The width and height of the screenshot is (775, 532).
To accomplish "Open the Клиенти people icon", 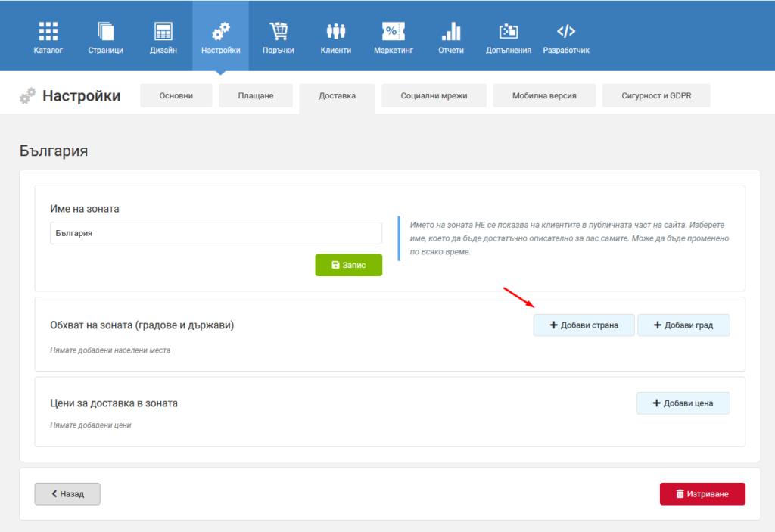I will (335, 32).
